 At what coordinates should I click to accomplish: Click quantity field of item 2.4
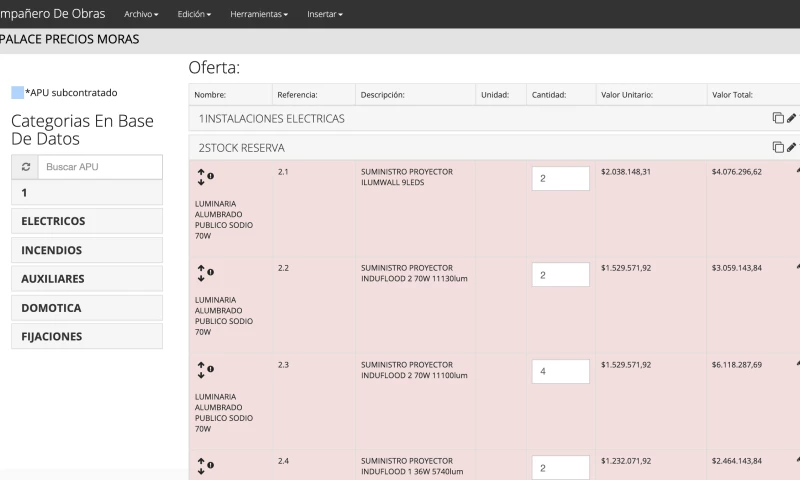click(x=560, y=467)
